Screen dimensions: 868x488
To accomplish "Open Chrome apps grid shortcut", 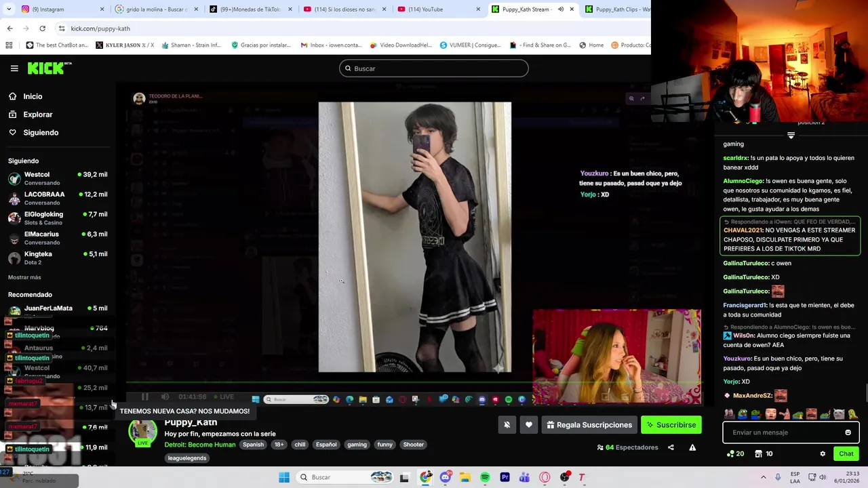I will coord(9,45).
